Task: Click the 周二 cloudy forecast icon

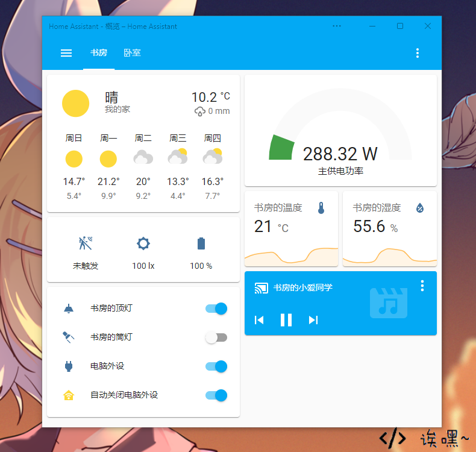Action: tap(143, 157)
